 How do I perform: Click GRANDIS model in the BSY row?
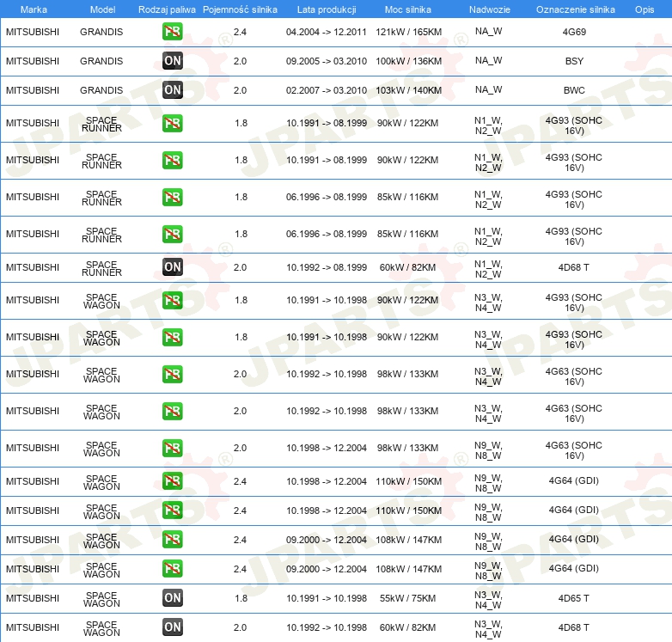click(x=101, y=61)
